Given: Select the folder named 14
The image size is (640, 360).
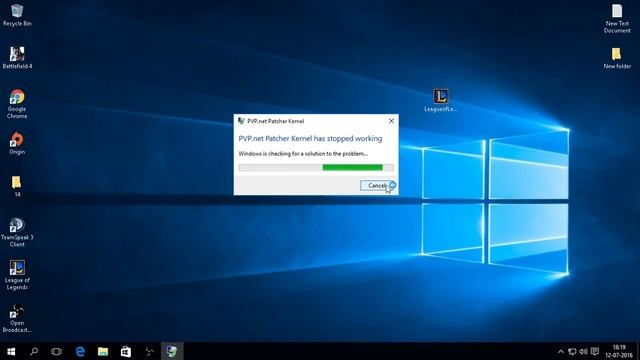Looking at the screenshot, I should pos(17,187).
